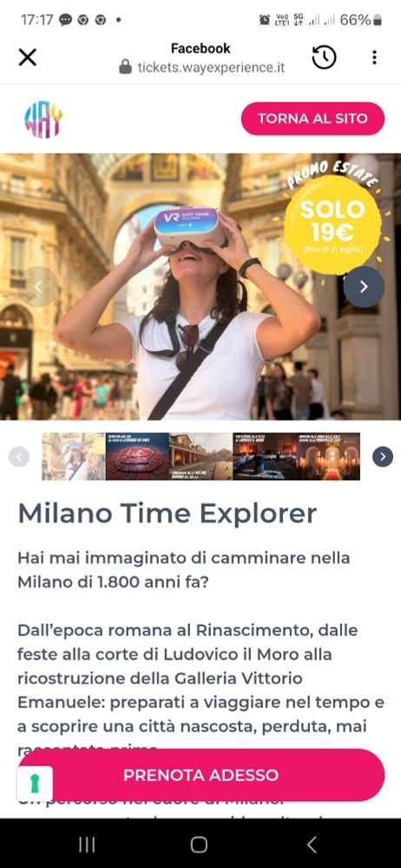Open Android recent apps button
Viewport: 401px width, 868px height.
pos(87,845)
